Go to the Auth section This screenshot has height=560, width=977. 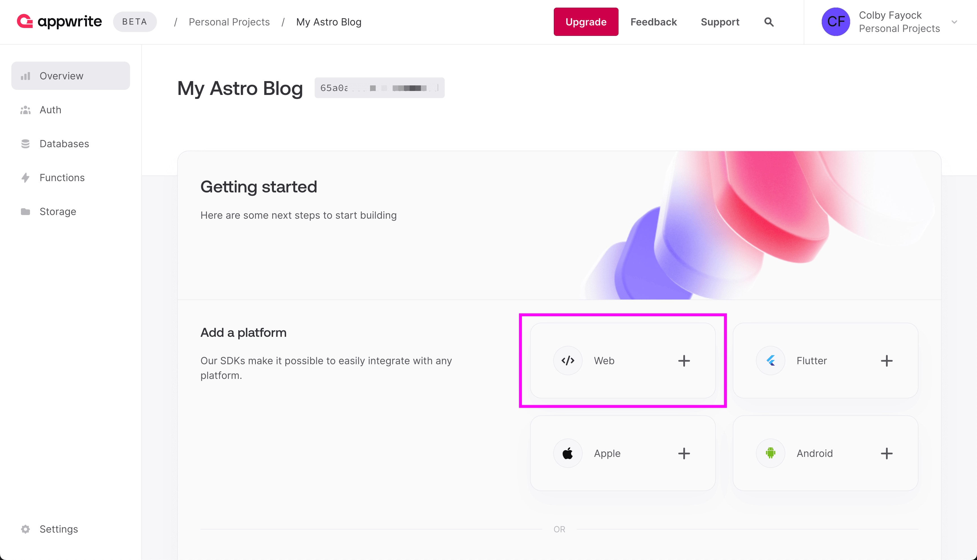[70, 110]
